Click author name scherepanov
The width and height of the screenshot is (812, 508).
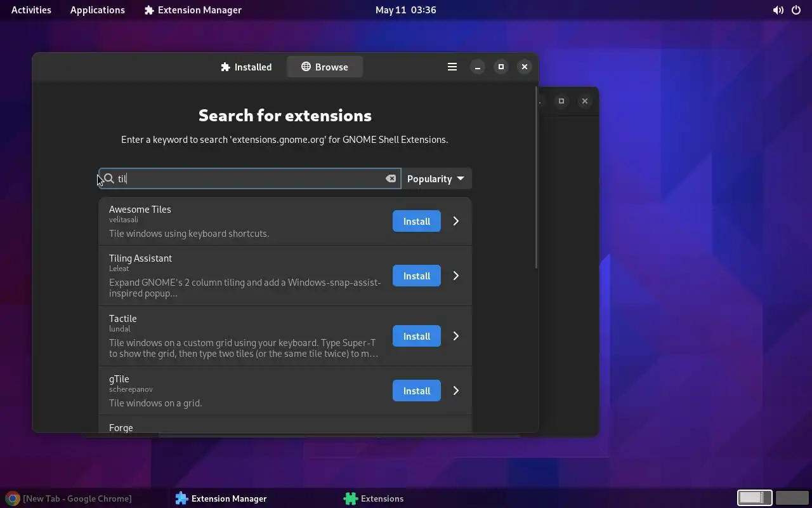131,389
